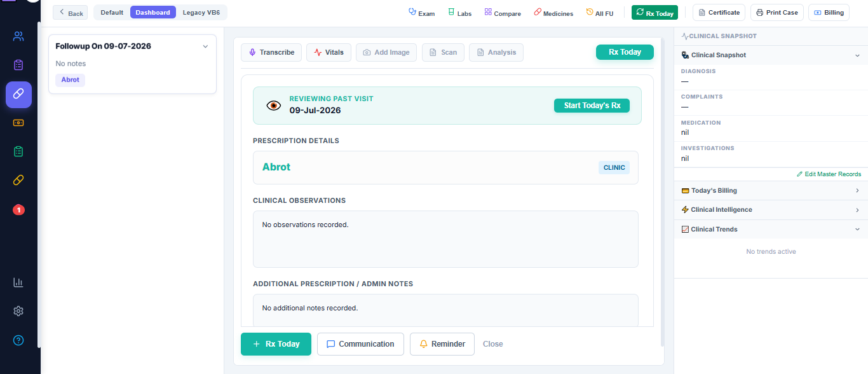
Task: Collapse the Clinical Snapshot section chevron
Action: [x=857, y=55]
